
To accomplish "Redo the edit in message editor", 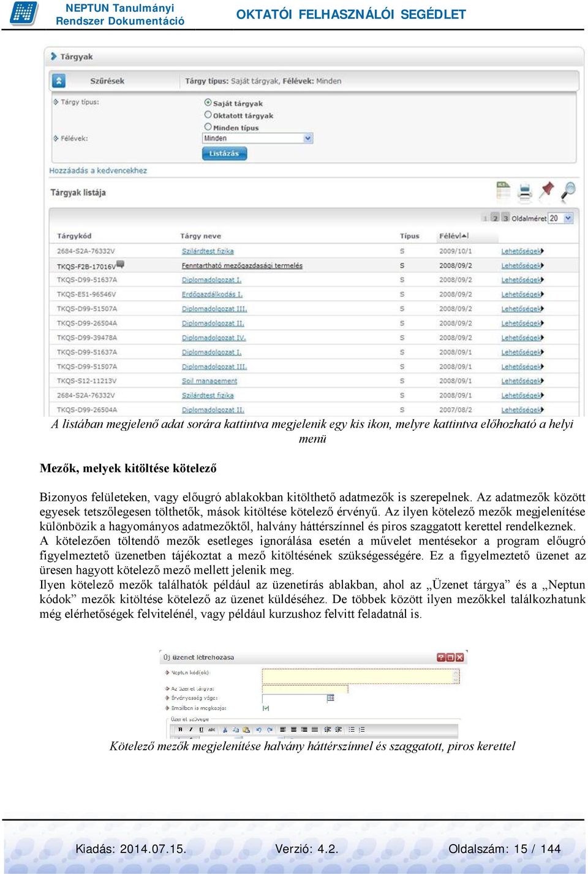I will click(x=269, y=729).
